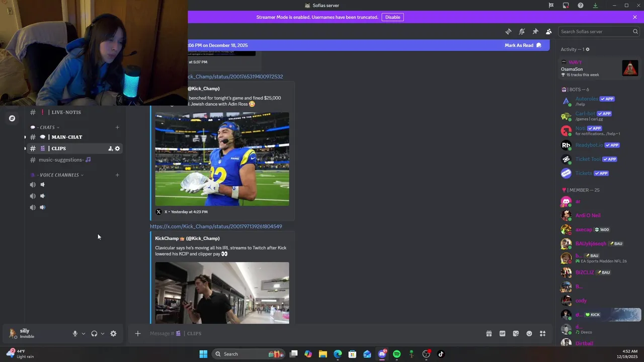Viewport: 644px width, 362px height.
Task: Add a channel to CHATS category
Action: (x=117, y=127)
